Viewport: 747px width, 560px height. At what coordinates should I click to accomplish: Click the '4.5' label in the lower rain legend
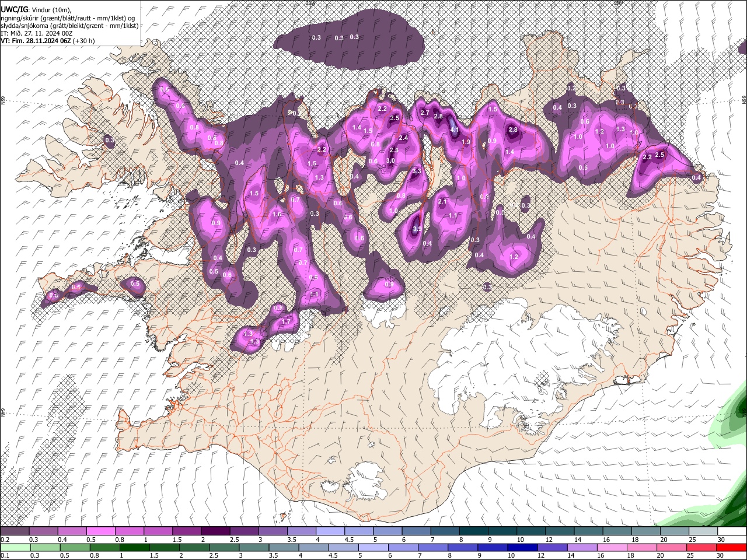click(333, 555)
